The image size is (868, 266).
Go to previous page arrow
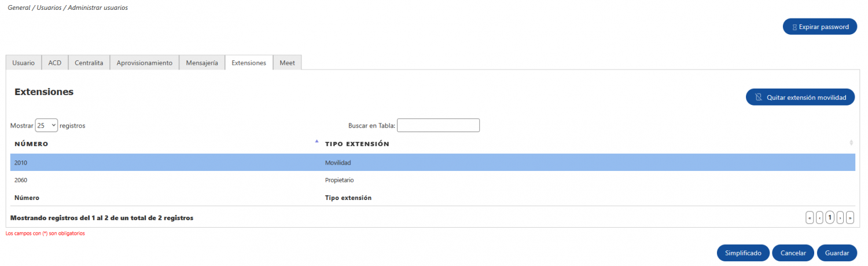tap(819, 218)
